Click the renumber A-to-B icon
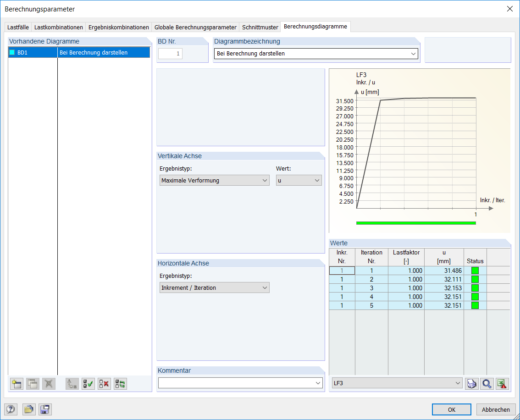This screenshot has width=520, height=420. click(x=72, y=384)
